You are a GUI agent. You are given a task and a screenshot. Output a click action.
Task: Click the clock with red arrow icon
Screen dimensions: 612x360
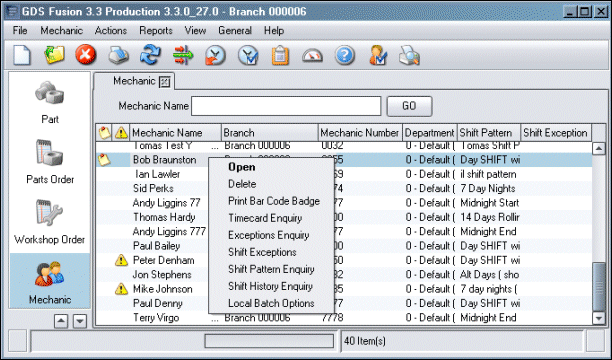click(215, 55)
